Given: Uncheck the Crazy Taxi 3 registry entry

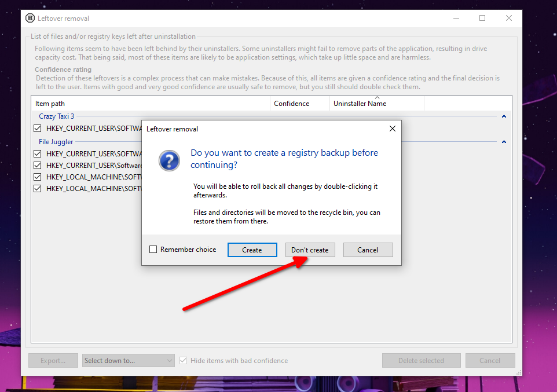Looking at the screenshot, I should (37, 129).
